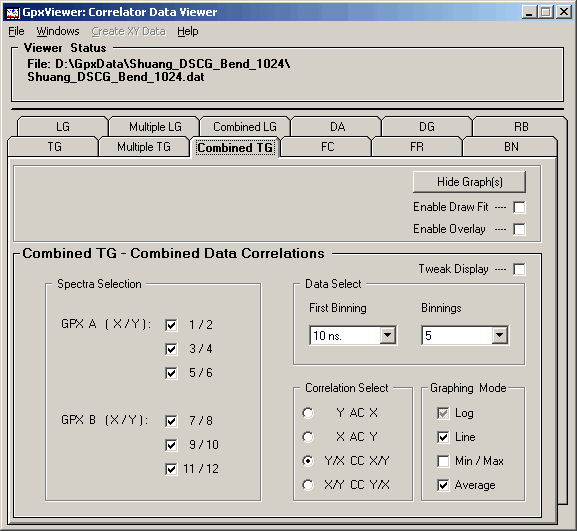The image size is (577, 531).
Task: Enable Min / Max graphing mode
Action: tap(443, 461)
